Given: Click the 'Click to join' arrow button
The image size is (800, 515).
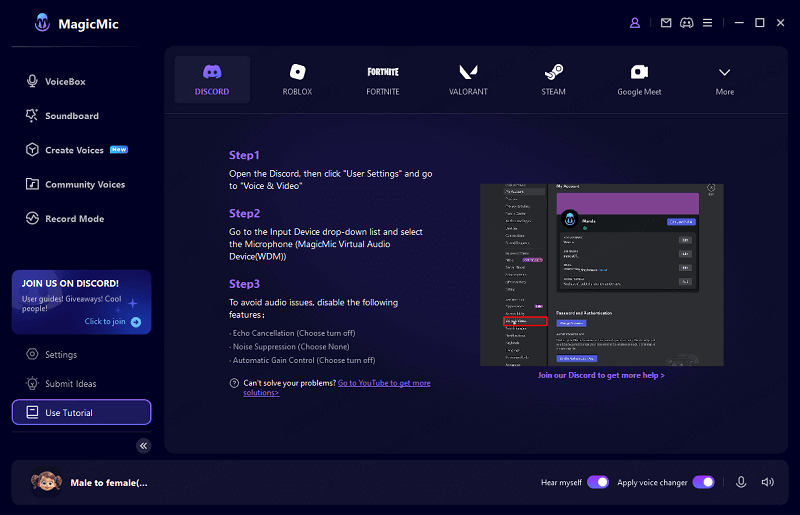Looking at the screenshot, I should pos(136,322).
